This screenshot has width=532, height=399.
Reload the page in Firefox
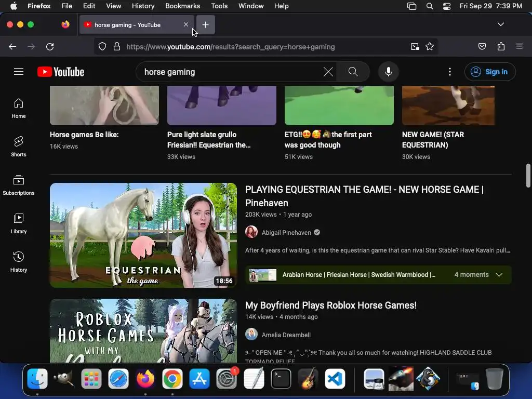tap(50, 46)
